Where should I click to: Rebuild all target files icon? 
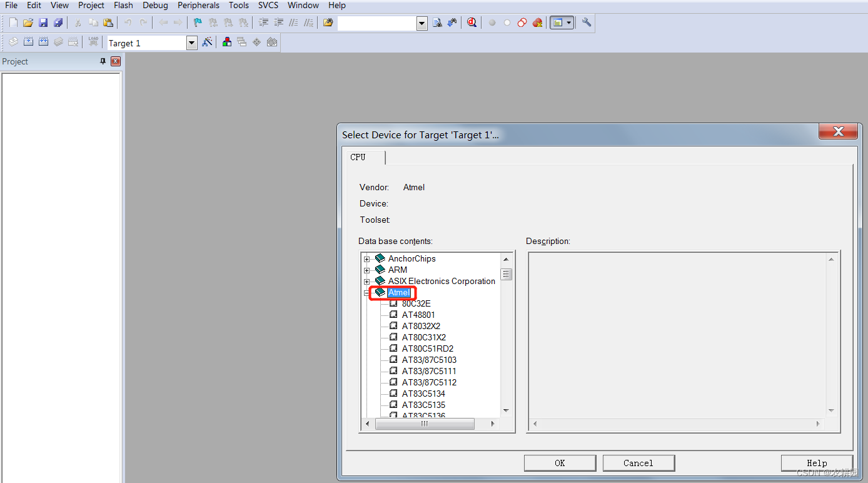(43, 42)
